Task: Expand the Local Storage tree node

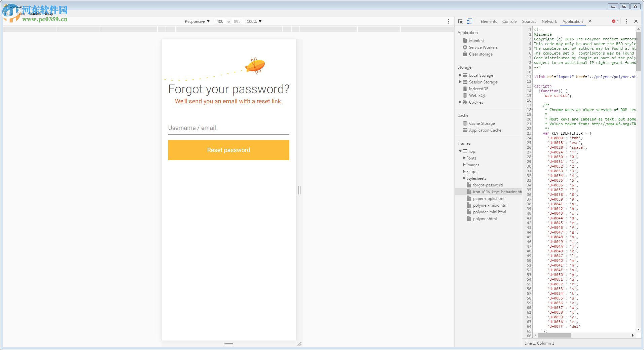Action: pyautogui.click(x=460, y=75)
